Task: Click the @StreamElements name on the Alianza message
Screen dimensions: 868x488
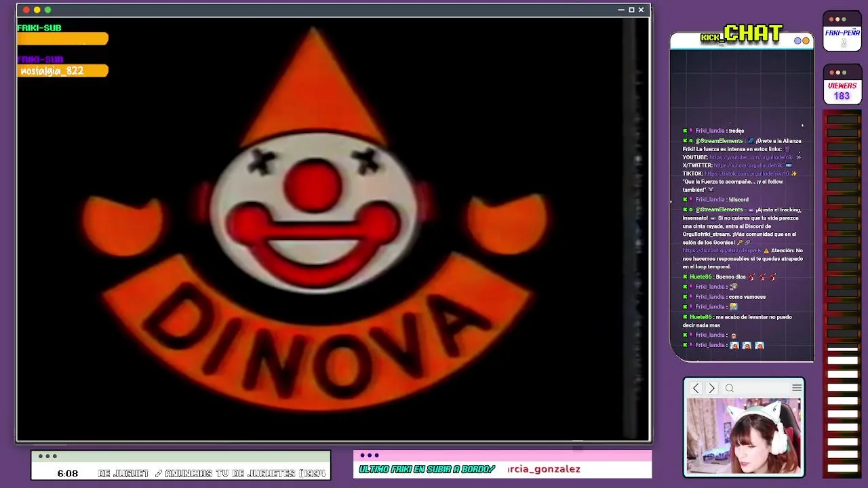Action: (719, 141)
